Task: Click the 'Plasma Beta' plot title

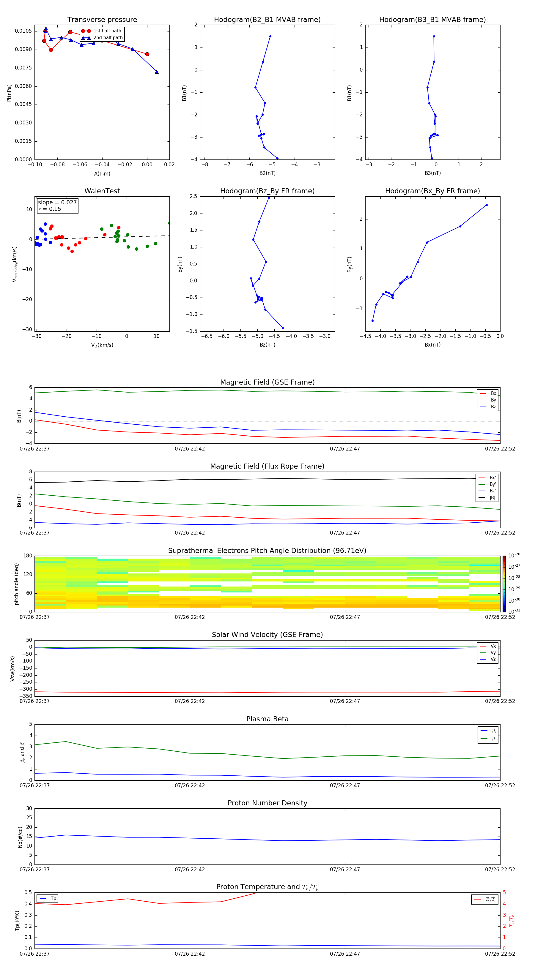Action: (x=267, y=719)
